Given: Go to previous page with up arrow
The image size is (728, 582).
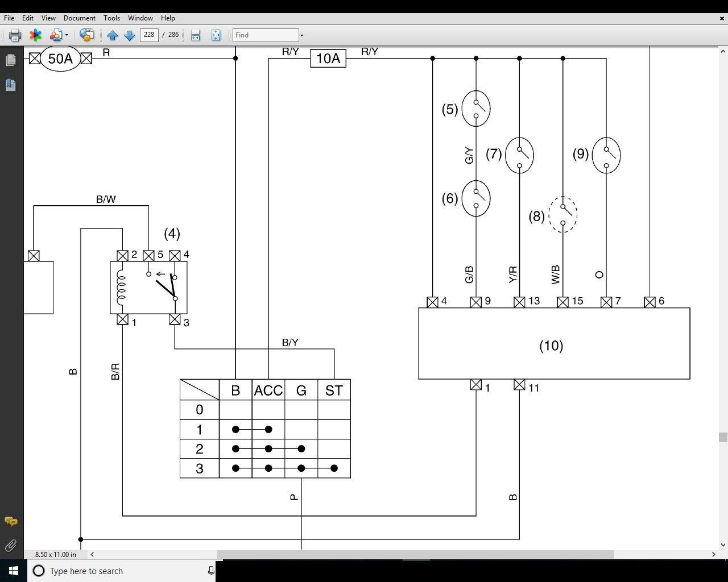Looking at the screenshot, I should coord(112,35).
